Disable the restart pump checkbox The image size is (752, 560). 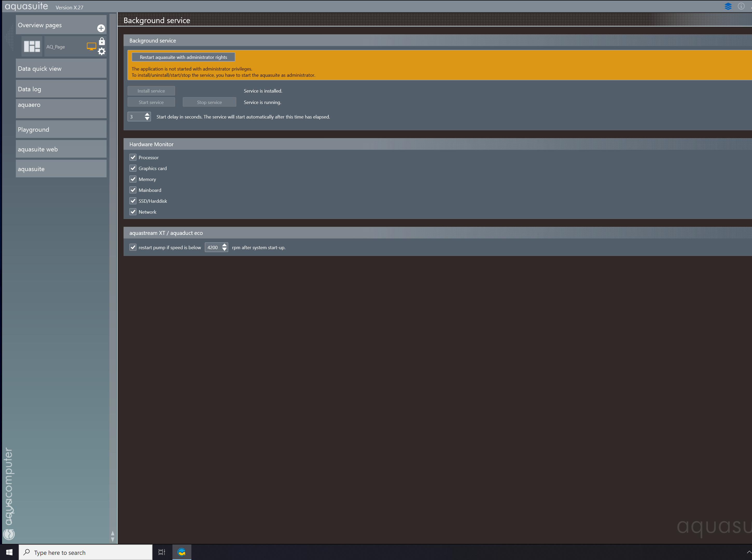[x=133, y=247]
